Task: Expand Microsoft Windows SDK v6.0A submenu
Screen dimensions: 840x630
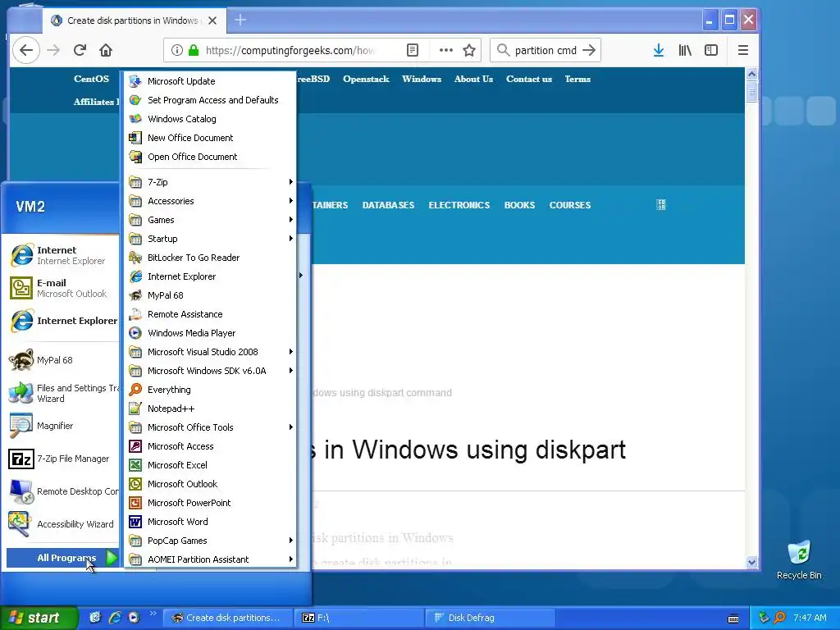Action: pyautogui.click(x=210, y=371)
